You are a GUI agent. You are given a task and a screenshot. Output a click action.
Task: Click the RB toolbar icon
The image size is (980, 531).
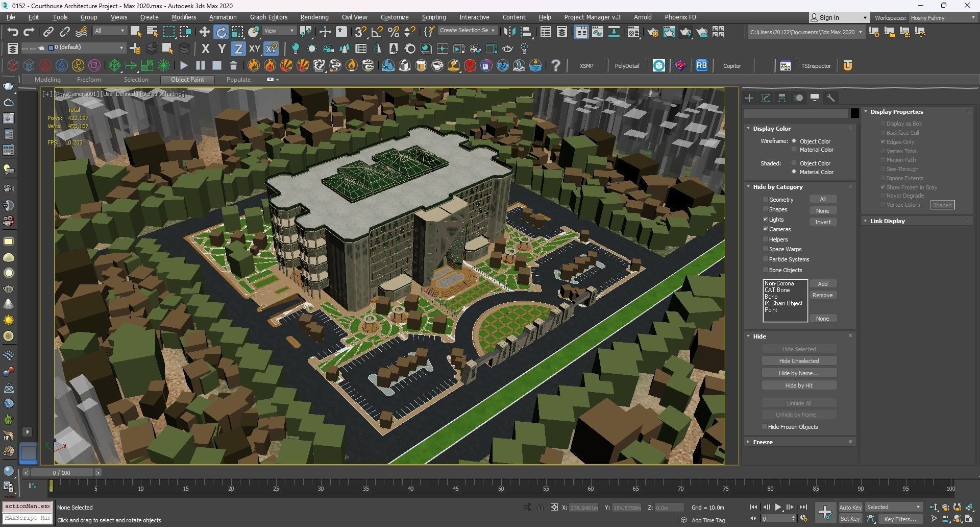click(702, 65)
